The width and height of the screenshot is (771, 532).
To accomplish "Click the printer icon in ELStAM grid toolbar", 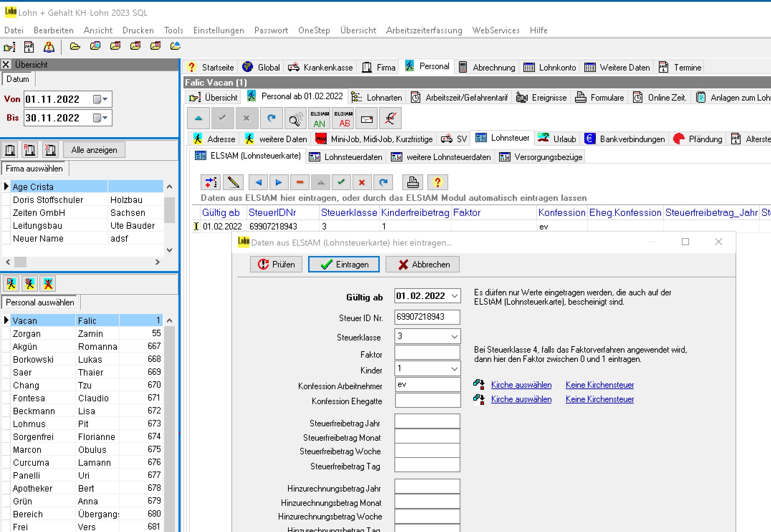I will point(413,183).
